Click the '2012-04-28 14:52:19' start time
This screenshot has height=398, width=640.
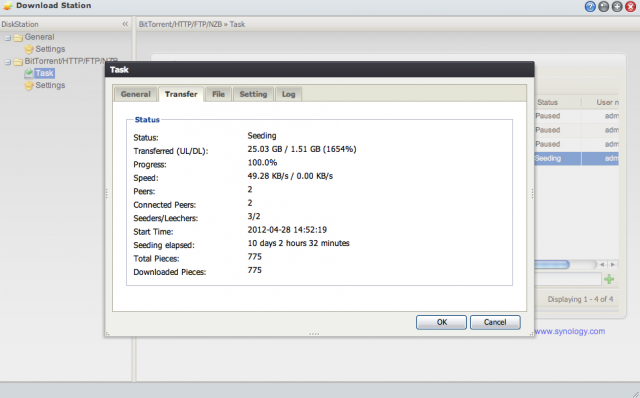(287, 230)
